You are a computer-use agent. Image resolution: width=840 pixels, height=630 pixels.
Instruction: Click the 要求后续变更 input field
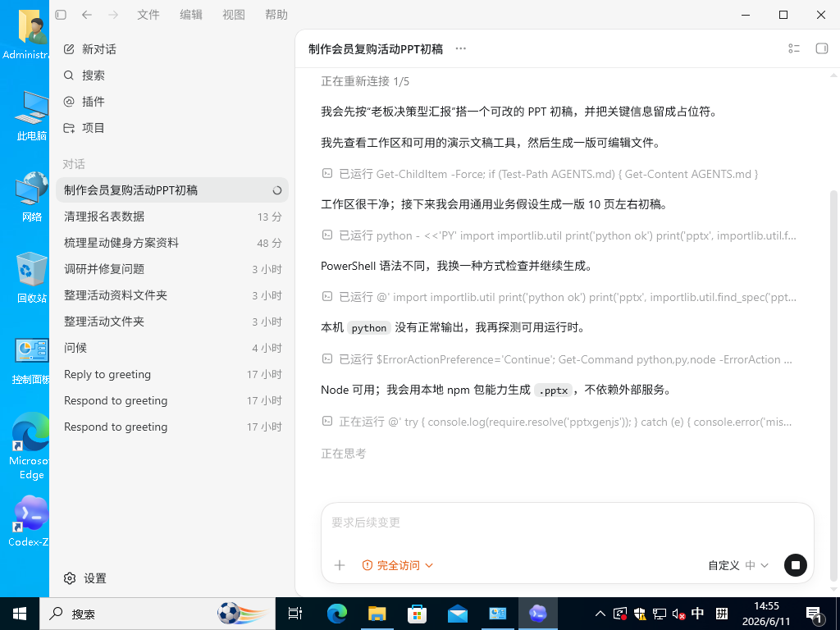coord(567,523)
